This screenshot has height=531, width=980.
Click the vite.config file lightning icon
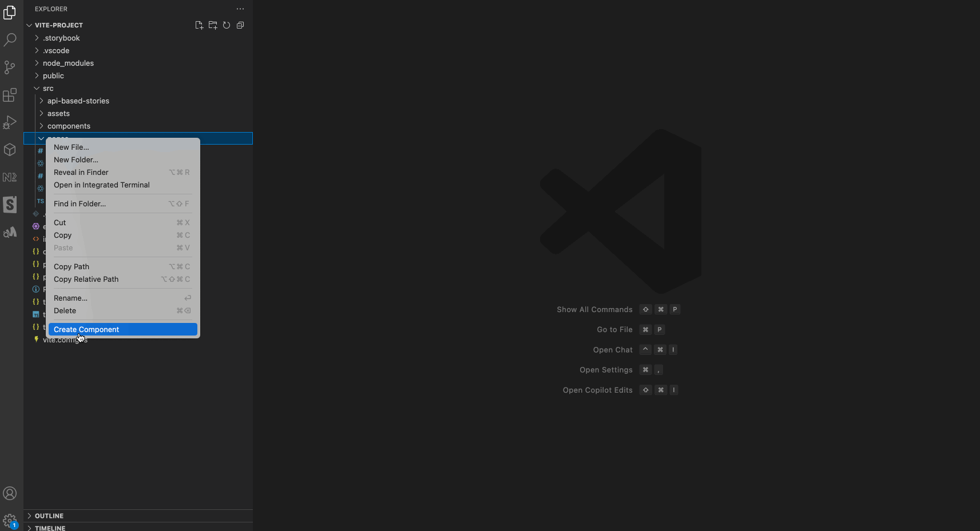37,340
